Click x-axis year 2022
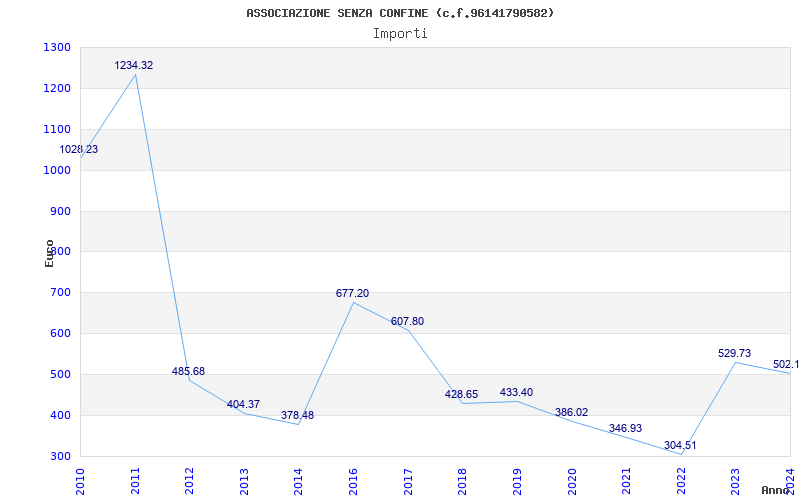Viewport: 800px width, 500px height. (681, 481)
